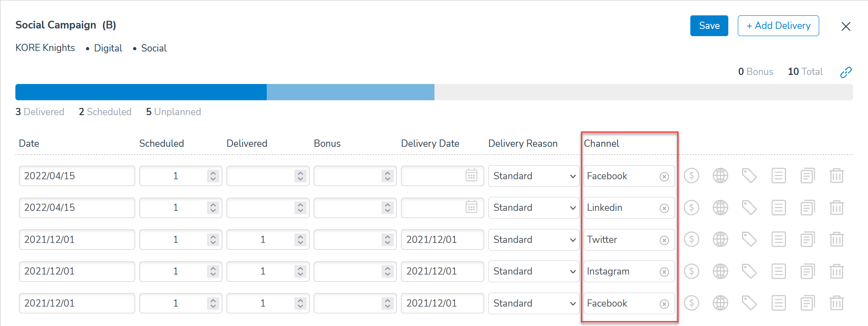Click the link icon beside 10 Total
This screenshot has height=326, width=868.
(x=845, y=72)
